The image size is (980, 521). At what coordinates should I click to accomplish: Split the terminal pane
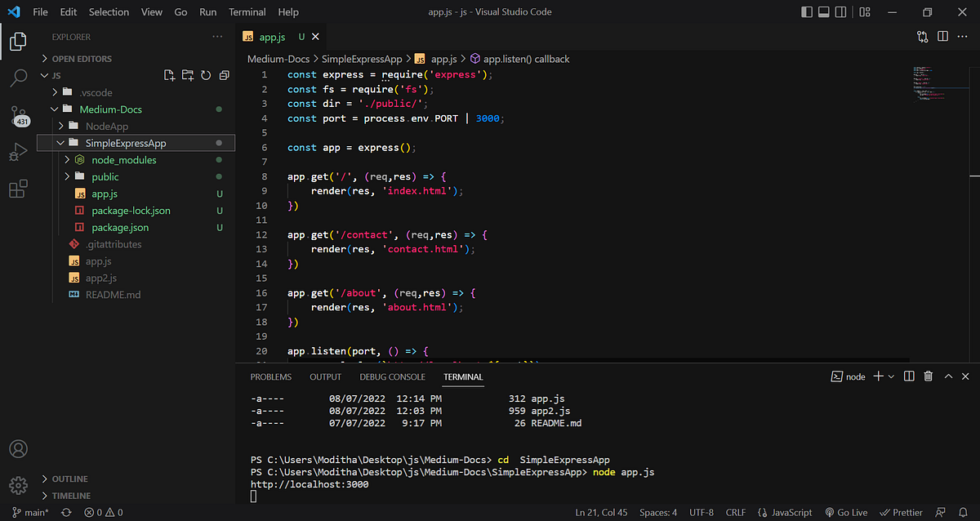pyautogui.click(x=909, y=376)
